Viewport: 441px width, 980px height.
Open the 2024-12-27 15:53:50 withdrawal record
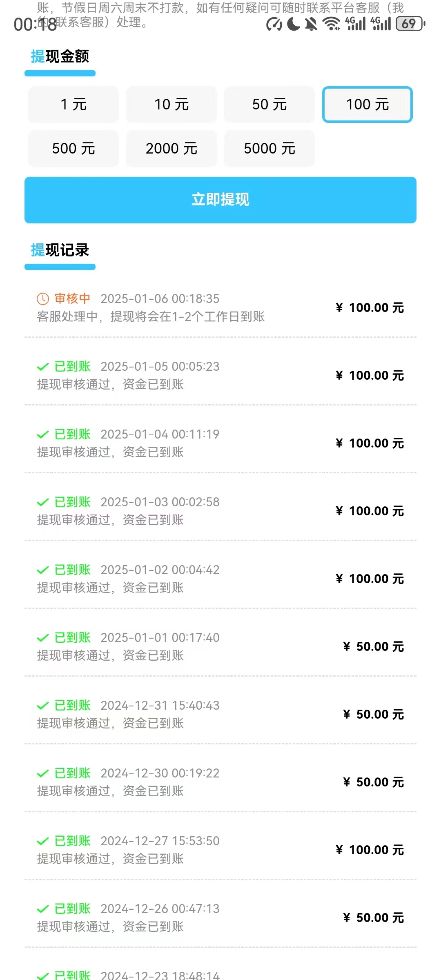[220, 850]
